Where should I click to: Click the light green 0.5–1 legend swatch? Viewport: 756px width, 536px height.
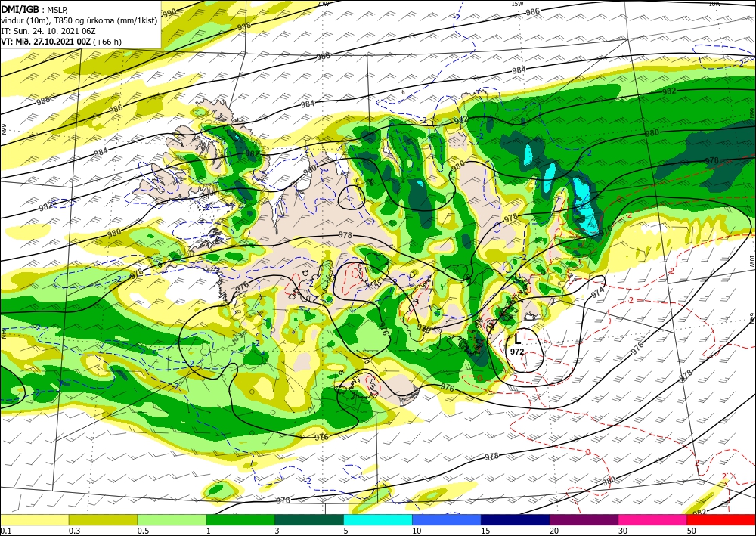[x=172, y=519]
